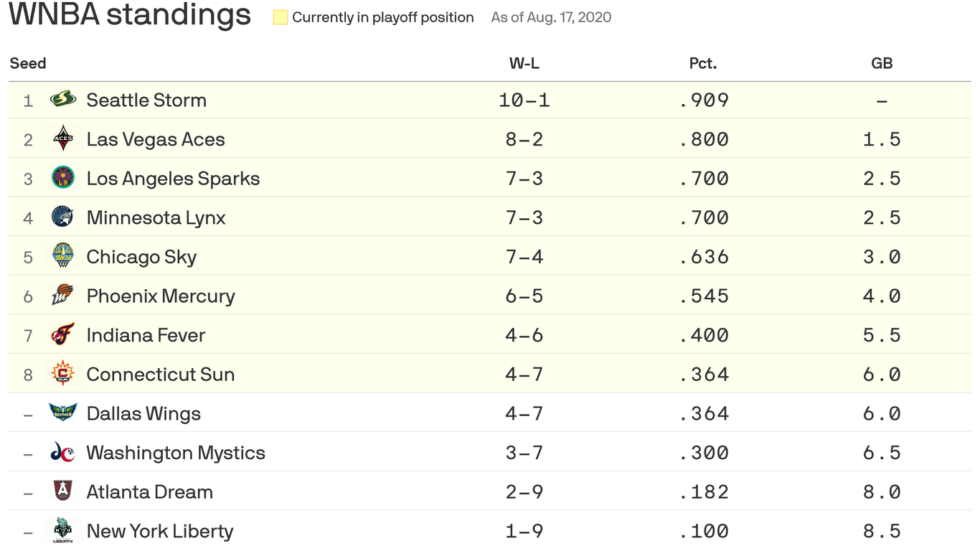Select the Chicago Sky logo

(63, 256)
